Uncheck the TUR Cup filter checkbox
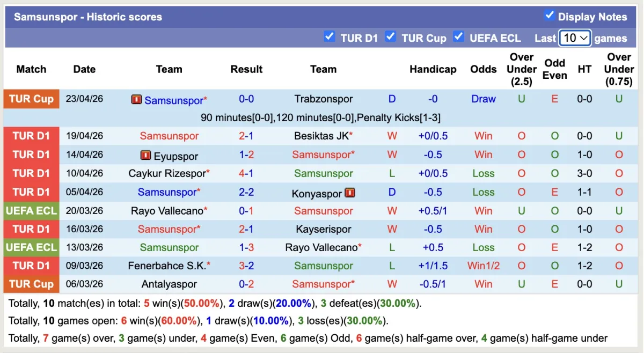Viewport: 644px width, 353px height. click(x=391, y=36)
